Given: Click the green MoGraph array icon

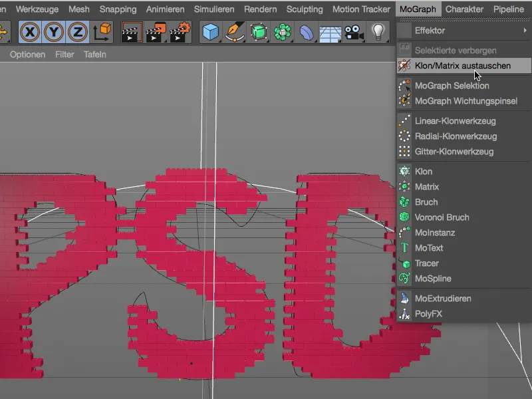Looking at the screenshot, I should [x=283, y=31].
